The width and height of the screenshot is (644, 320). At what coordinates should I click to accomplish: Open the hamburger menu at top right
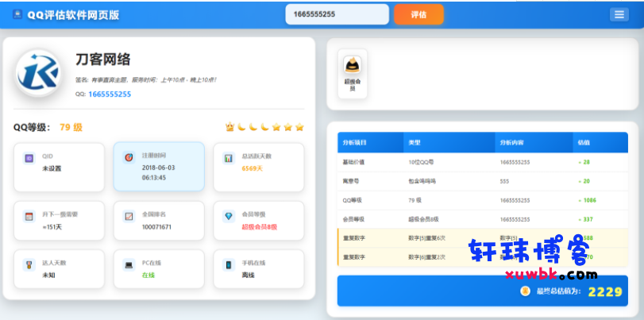click(x=619, y=14)
